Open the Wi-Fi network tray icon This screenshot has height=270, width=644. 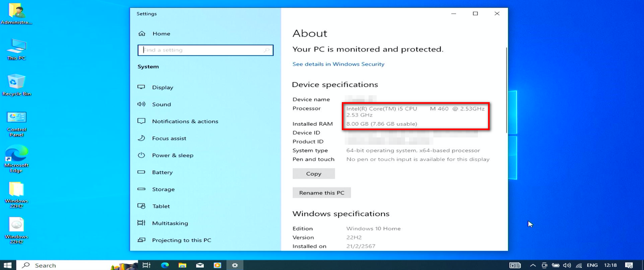(x=579, y=265)
